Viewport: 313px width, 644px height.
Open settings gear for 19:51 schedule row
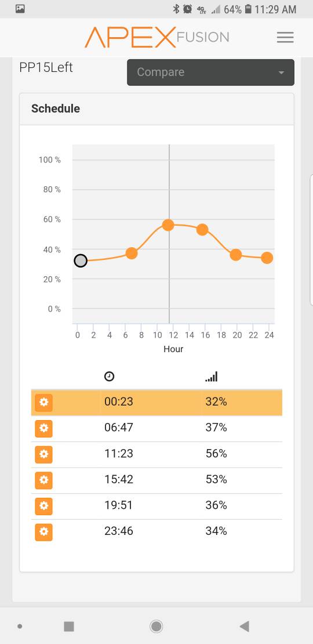point(43,506)
